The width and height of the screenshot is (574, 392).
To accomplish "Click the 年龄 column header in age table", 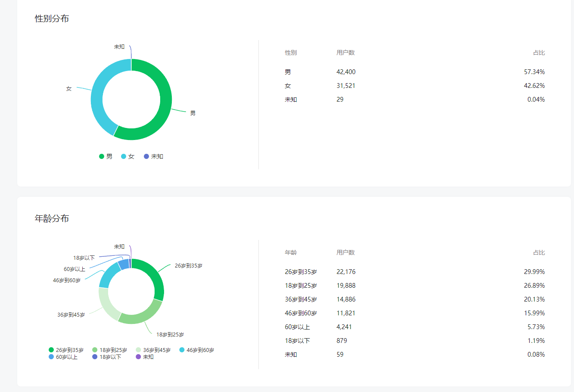I will point(291,252).
